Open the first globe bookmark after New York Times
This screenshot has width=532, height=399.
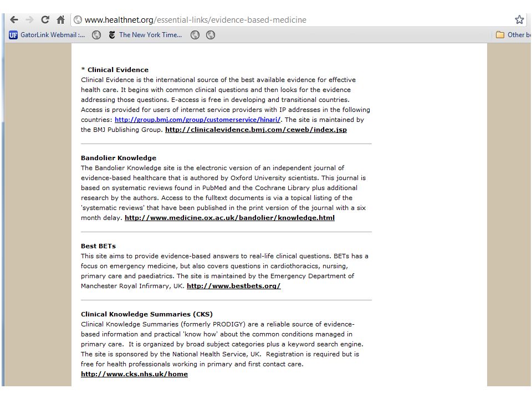pos(195,35)
